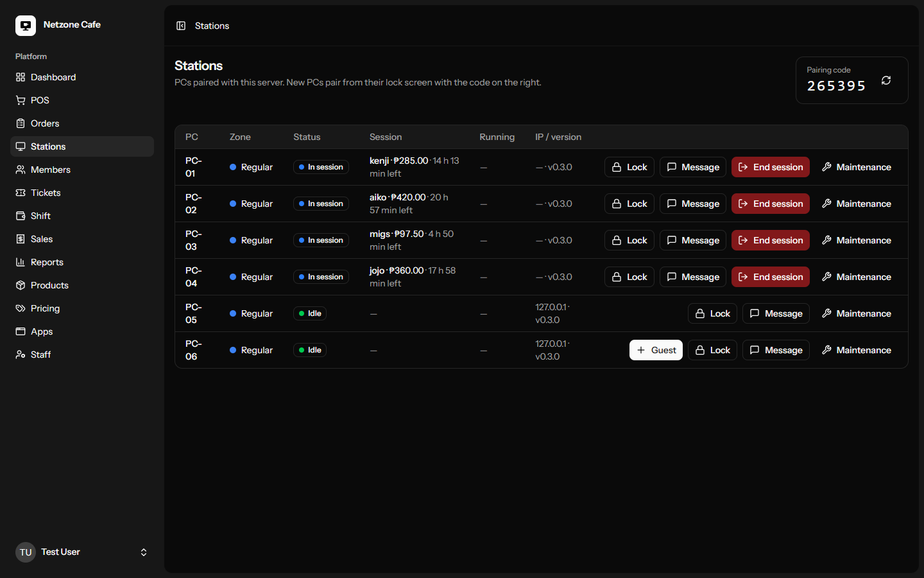This screenshot has width=924, height=578.
Task: Message station PC-04
Action: click(x=693, y=277)
